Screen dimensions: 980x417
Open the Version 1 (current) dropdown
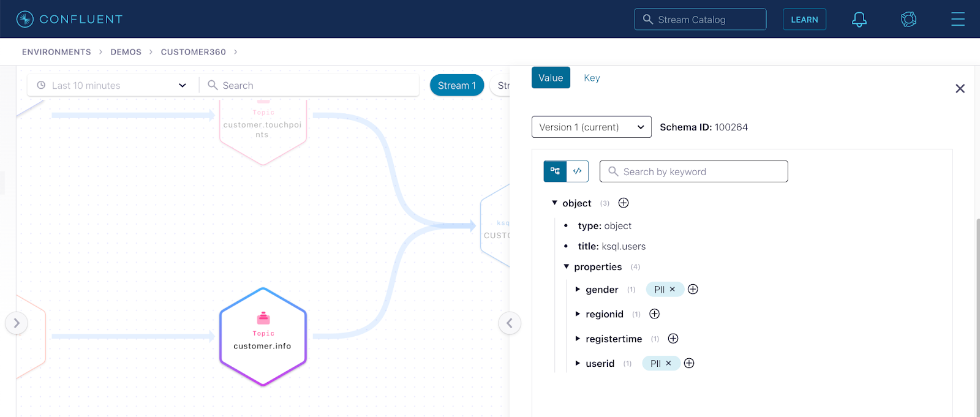click(x=592, y=127)
